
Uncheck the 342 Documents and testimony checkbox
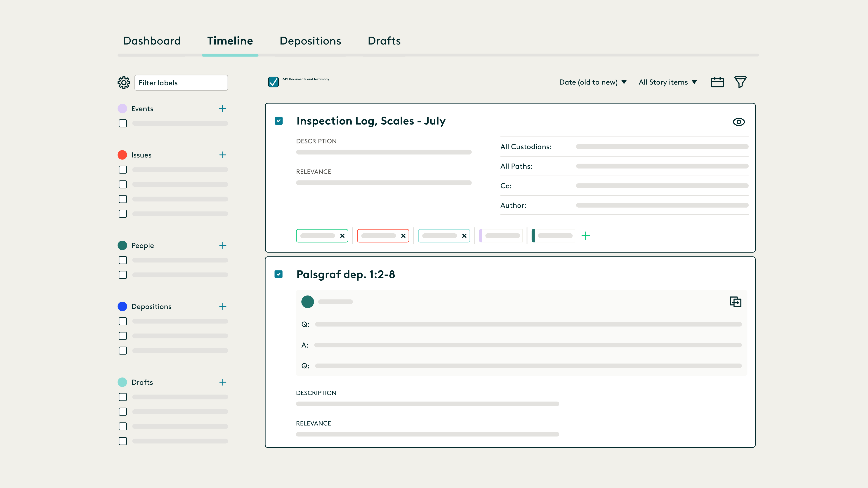coord(273,82)
